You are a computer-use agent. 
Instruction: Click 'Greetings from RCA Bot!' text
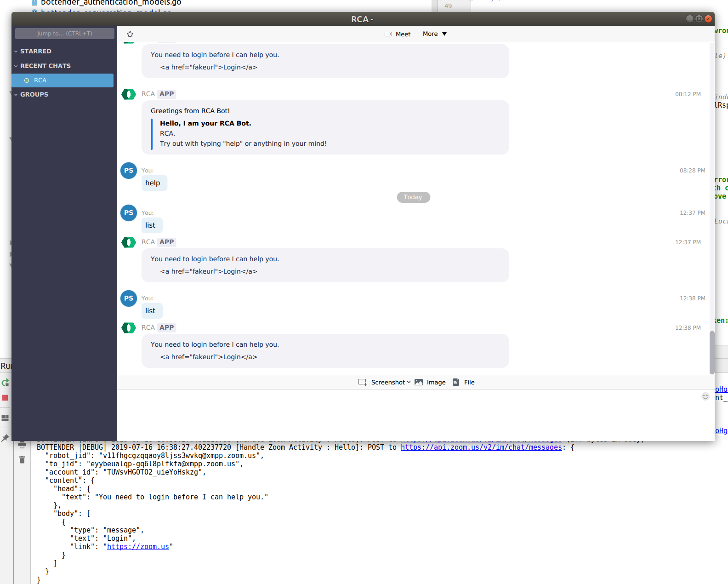(190, 111)
